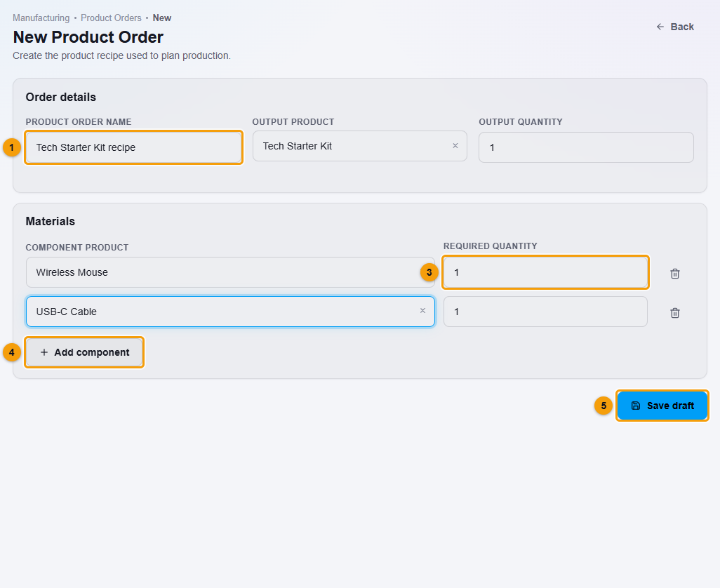Delete the USB-C Cable component row
The height and width of the screenshot is (588, 720).
point(674,313)
